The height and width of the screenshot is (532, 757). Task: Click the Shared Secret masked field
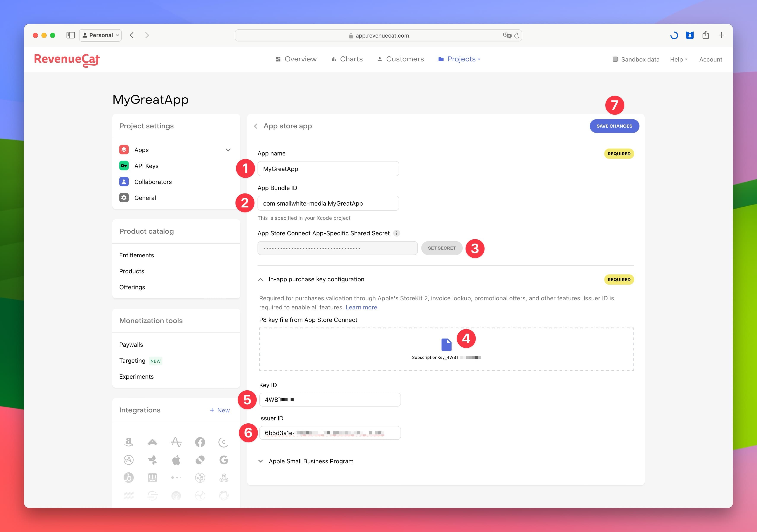pos(337,248)
